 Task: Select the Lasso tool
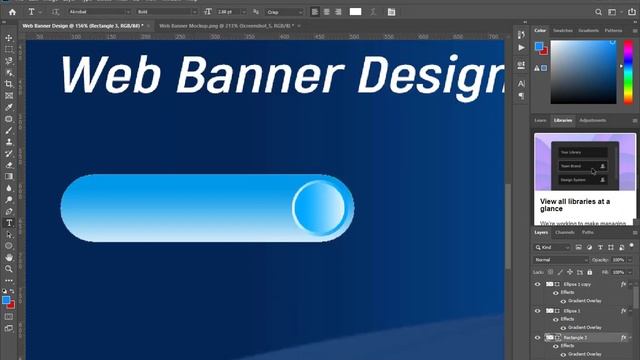coord(9,61)
